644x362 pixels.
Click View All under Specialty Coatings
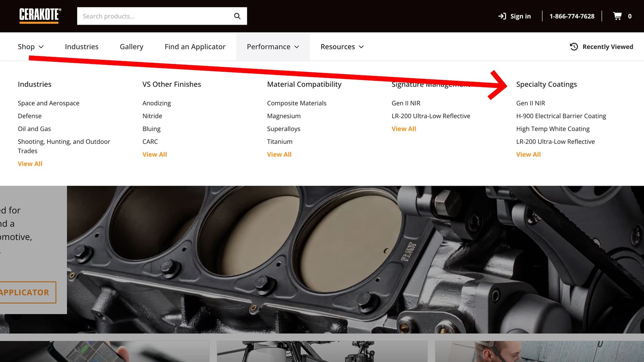click(x=528, y=154)
